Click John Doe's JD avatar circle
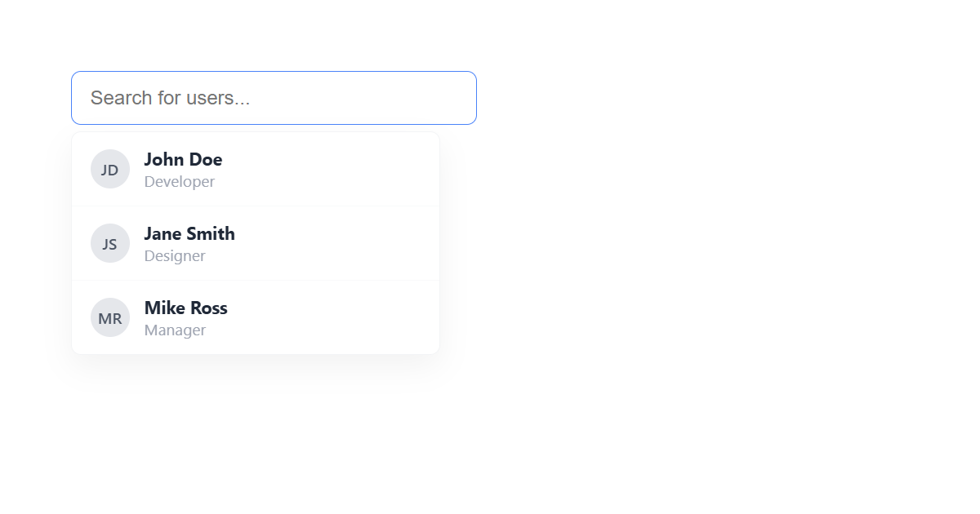 coord(109,169)
